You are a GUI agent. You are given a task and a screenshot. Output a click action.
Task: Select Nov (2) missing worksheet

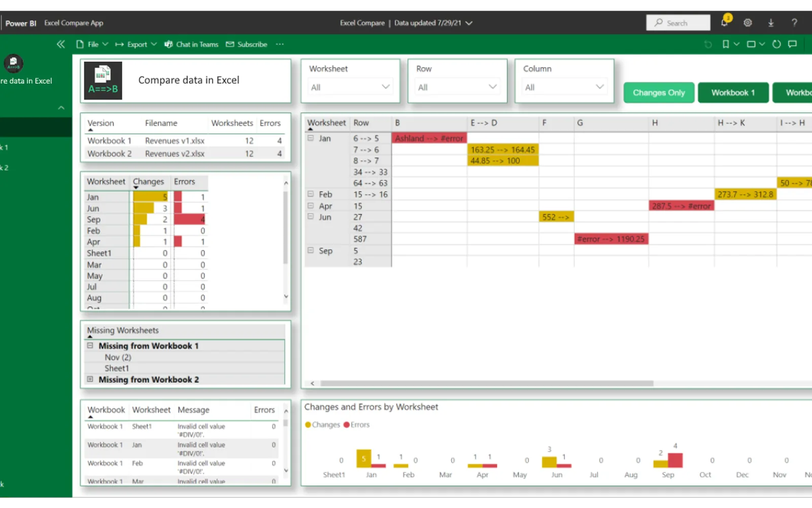click(118, 357)
